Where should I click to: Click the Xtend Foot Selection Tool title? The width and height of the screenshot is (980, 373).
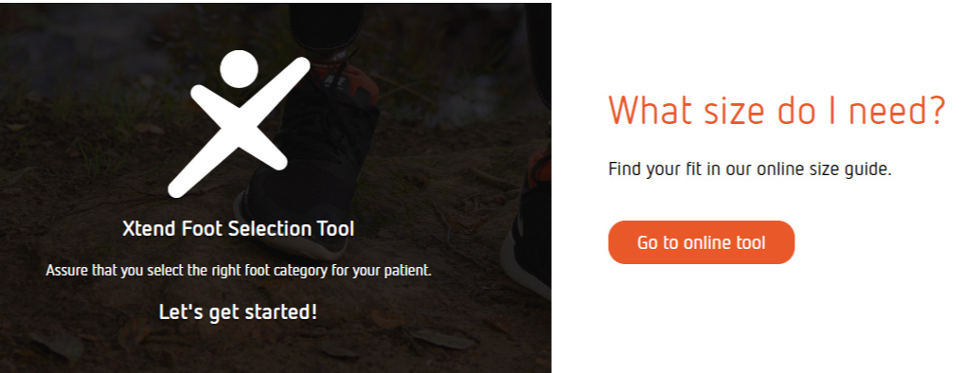[x=238, y=229]
